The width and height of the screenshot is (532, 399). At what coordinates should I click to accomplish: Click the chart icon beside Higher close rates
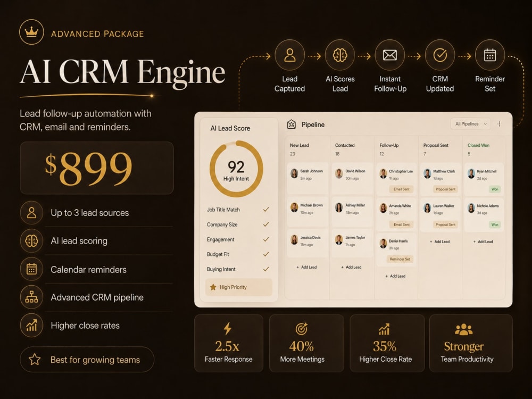click(x=31, y=326)
